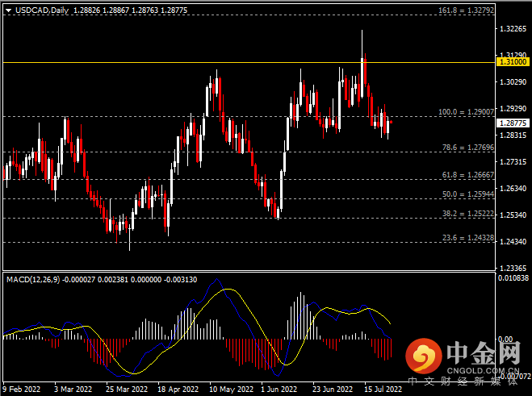532x396 pixels.
Task: Select the yellow horizontal line at 1.31000
Action: (x=249, y=63)
